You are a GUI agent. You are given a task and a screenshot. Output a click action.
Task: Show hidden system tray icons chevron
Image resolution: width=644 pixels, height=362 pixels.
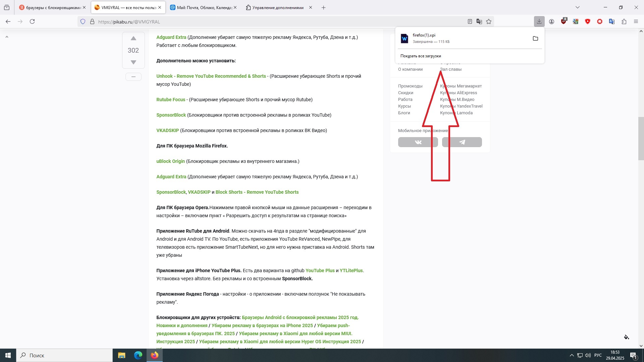click(572, 355)
